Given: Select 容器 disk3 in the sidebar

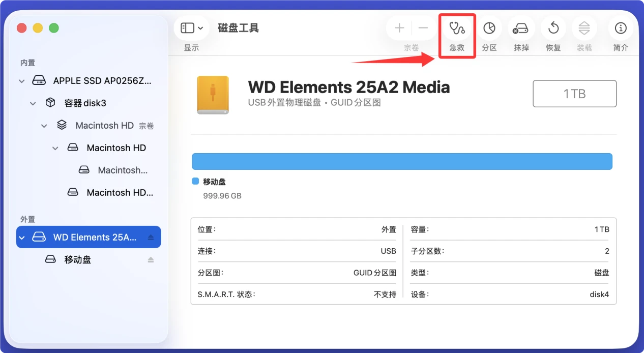Looking at the screenshot, I should (x=89, y=103).
